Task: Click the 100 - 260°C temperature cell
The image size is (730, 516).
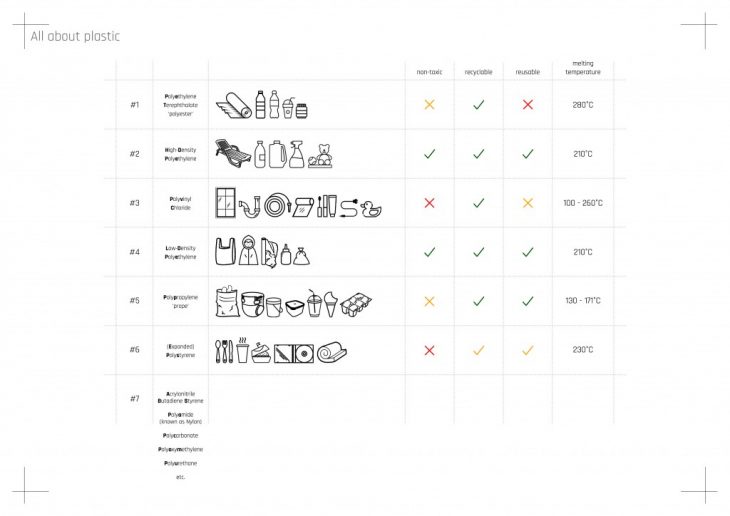Action: coord(583,203)
